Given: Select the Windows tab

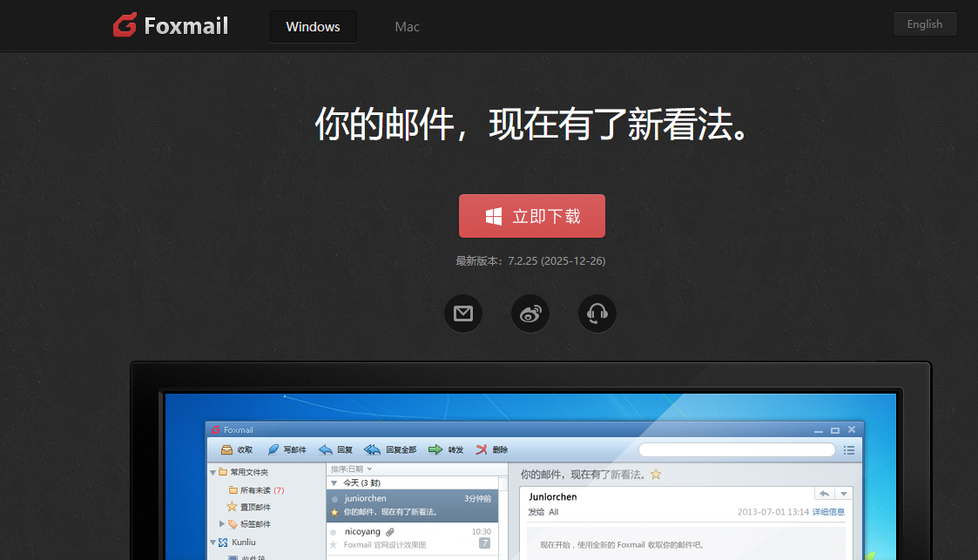Looking at the screenshot, I should tap(313, 27).
